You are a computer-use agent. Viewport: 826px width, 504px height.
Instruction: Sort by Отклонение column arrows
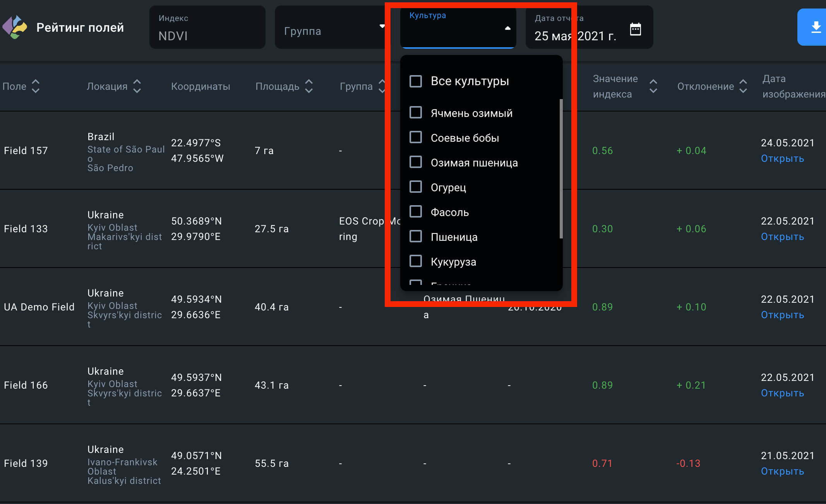(743, 86)
